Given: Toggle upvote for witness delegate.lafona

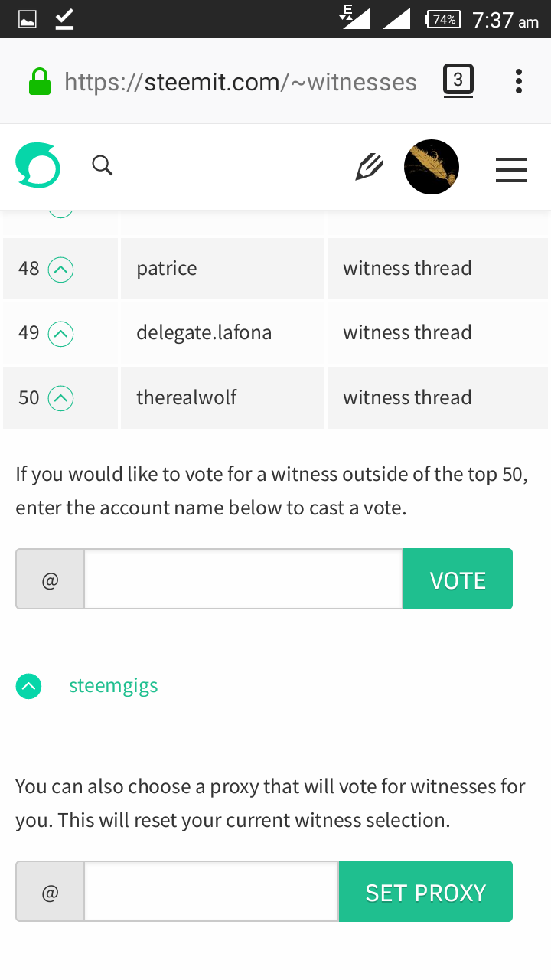Looking at the screenshot, I should point(60,334).
